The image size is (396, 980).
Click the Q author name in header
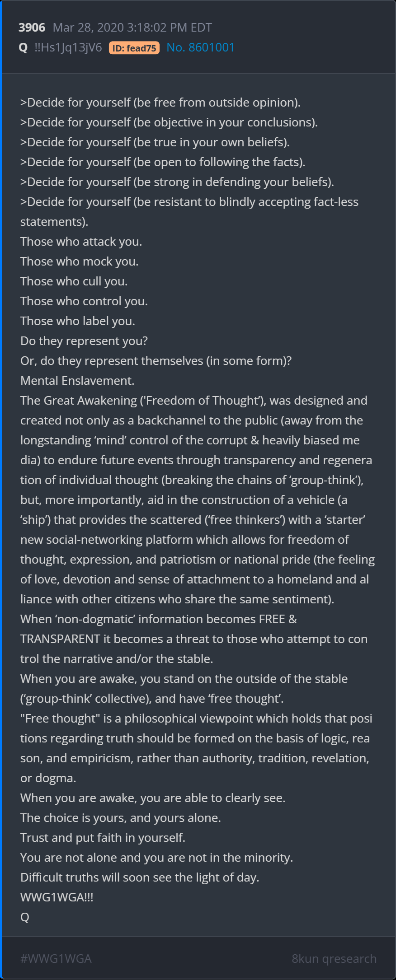pyautogui.click(x=24, y=47)
